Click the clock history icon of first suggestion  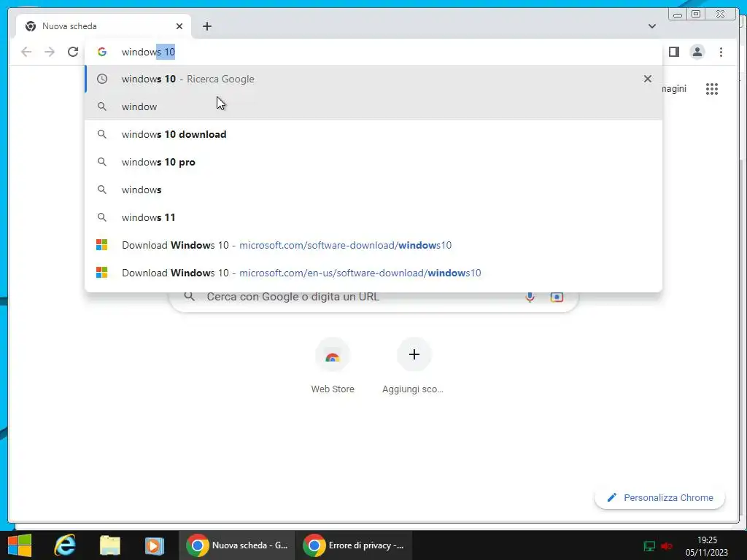click(102, 79)
